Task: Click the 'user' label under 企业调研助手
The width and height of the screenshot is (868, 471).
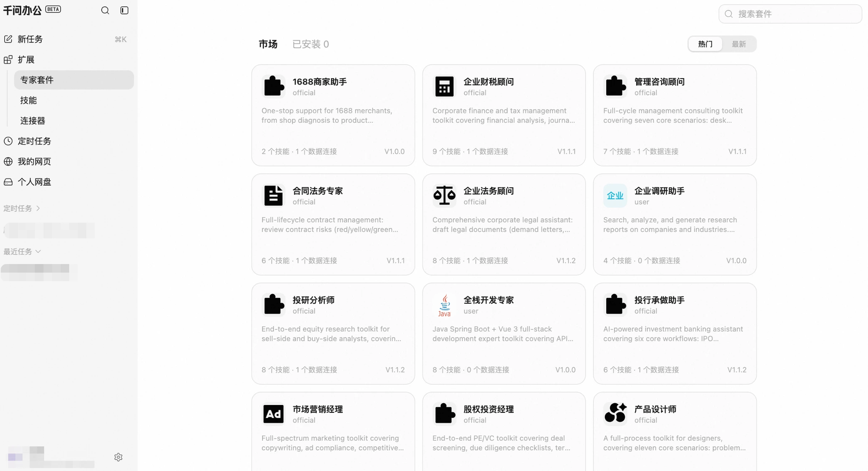Action: click(x=642, y=202)
